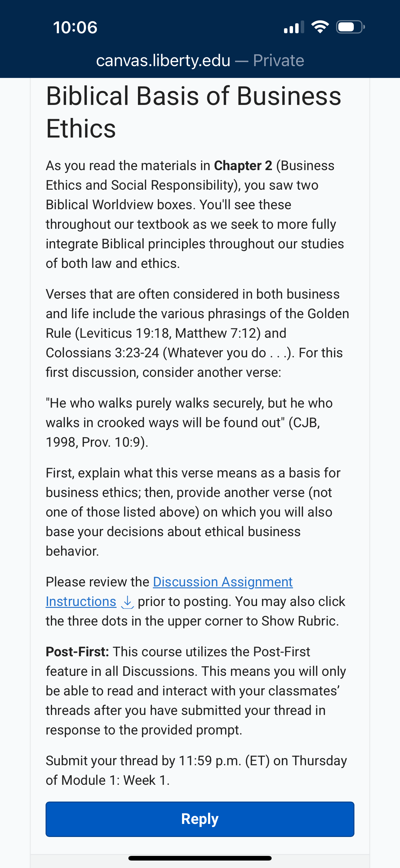Image resolution: width=400 pixels, height=868 pixels.
Task: Click the bold Chapter 2 text
Action: pyautogui.click(x=243, y=166)
